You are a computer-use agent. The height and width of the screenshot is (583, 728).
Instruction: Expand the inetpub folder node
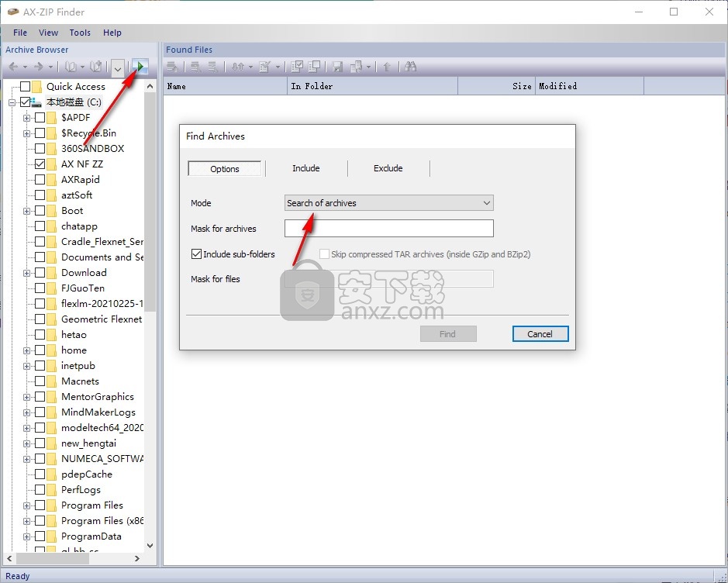click(26, 366)
